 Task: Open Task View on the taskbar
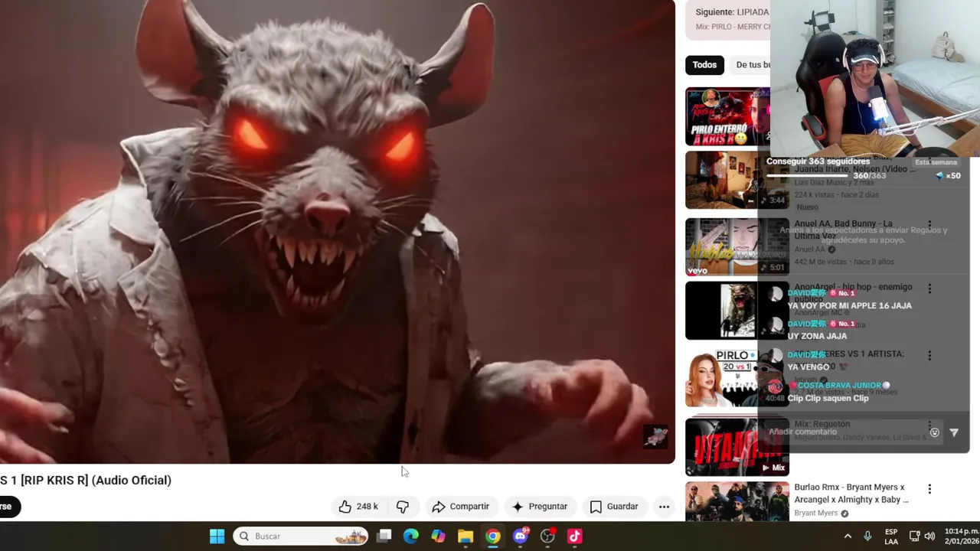pos(384,536)
